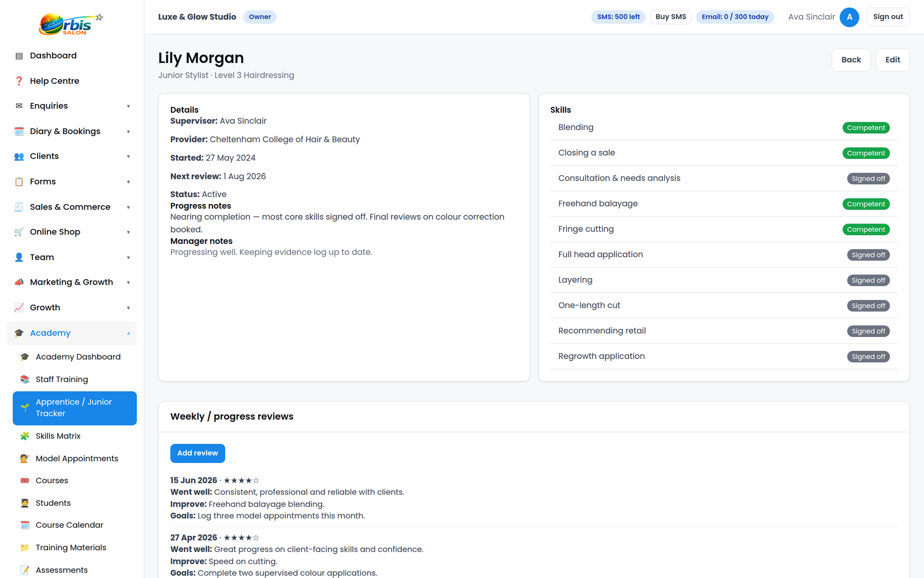This screenshot has height=578, width=924.
Task: Click the Help Centre question mark icon
Action: pyautogui.click(x=19, y=81)
